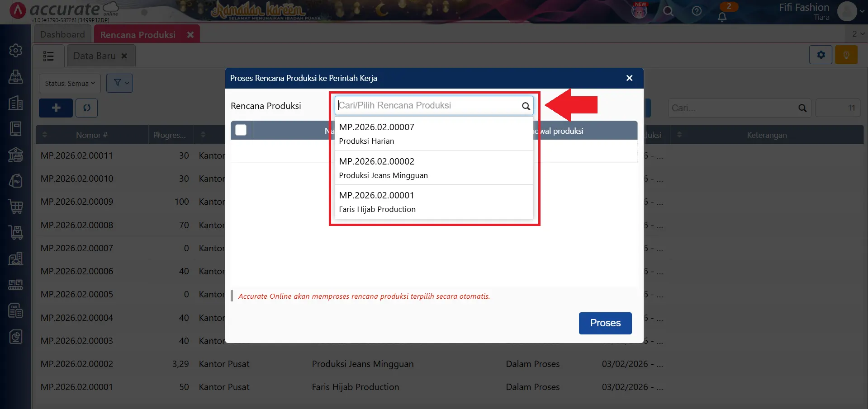
Task: Click the refresh icon button
Action: pos(87,108)
